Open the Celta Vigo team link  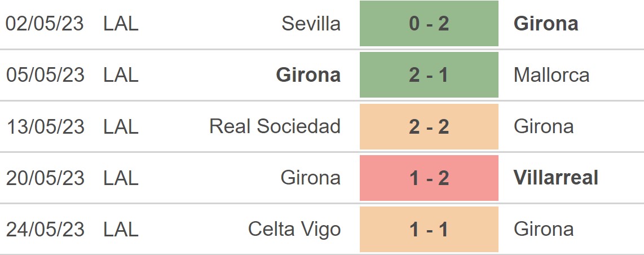(294, 229)
